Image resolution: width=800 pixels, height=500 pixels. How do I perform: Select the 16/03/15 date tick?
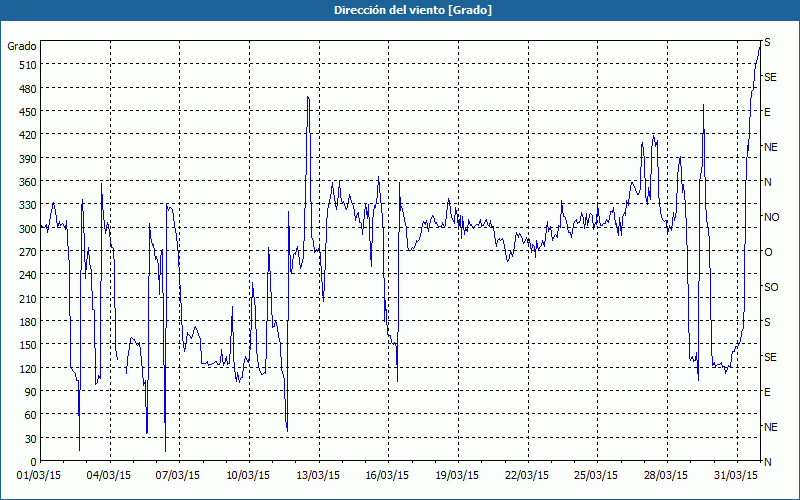(387, 476)
